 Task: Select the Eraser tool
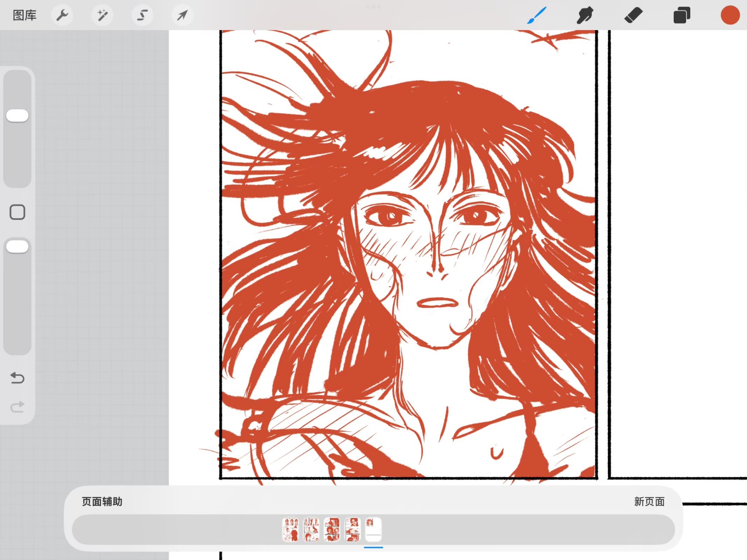point(633,15)
